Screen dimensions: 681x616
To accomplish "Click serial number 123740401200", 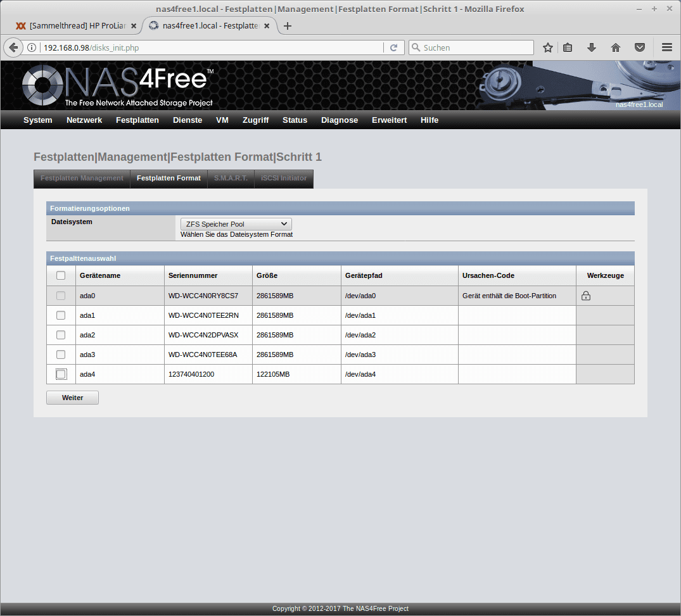I will point(191,374).
